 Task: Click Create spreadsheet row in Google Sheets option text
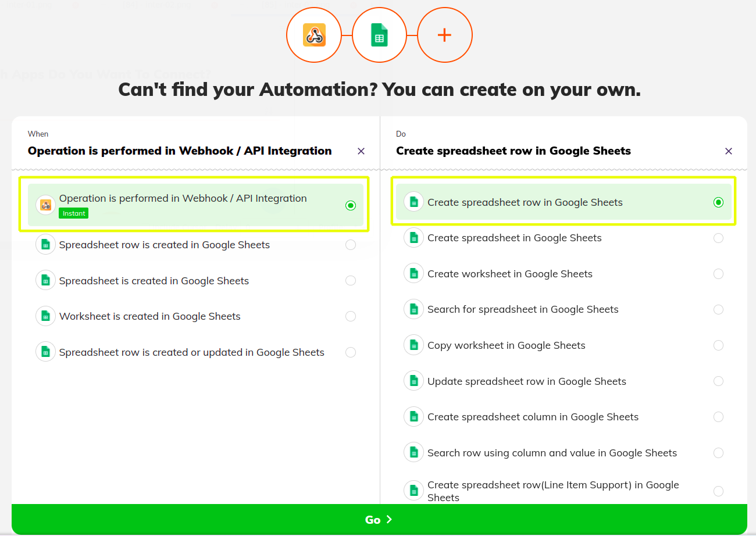(x=525, y=202)
